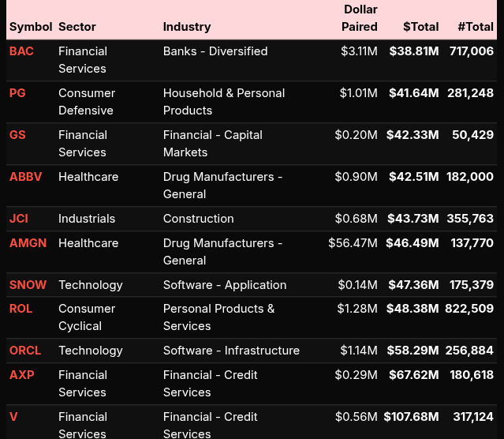Sort by the Industry column header
This screenshot has width=504, height=439.
[187, 27]
